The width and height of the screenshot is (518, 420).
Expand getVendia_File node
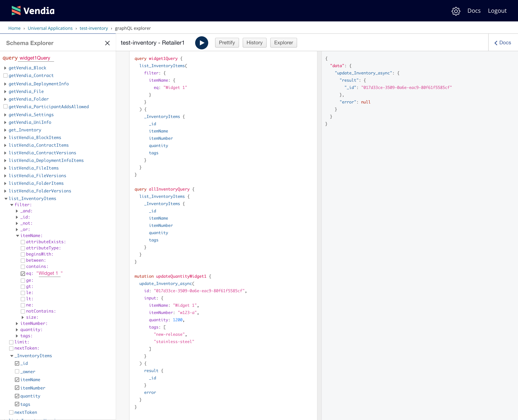point(5,92)
